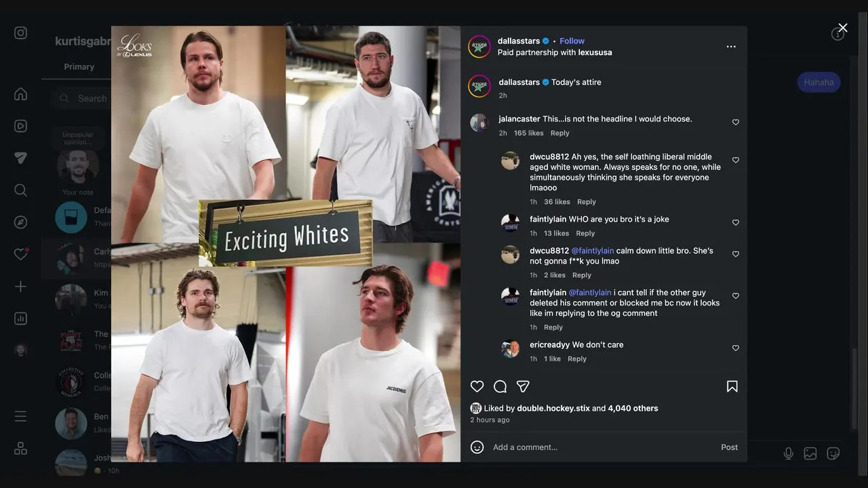Save post with bookmark icon

[732, 386]
